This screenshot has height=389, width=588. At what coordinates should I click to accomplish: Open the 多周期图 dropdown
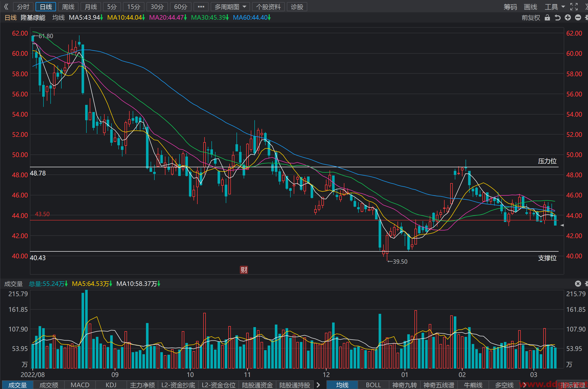230,7
